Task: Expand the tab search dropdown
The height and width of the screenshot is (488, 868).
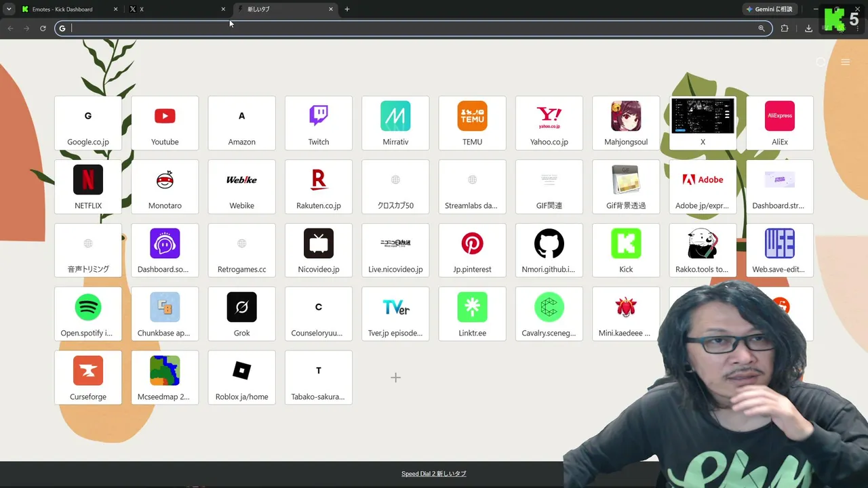Action: point(9,9)
